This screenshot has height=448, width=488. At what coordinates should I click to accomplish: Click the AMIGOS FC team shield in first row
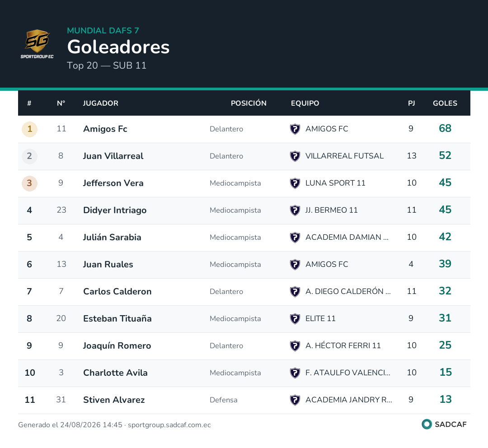point(295,129)
